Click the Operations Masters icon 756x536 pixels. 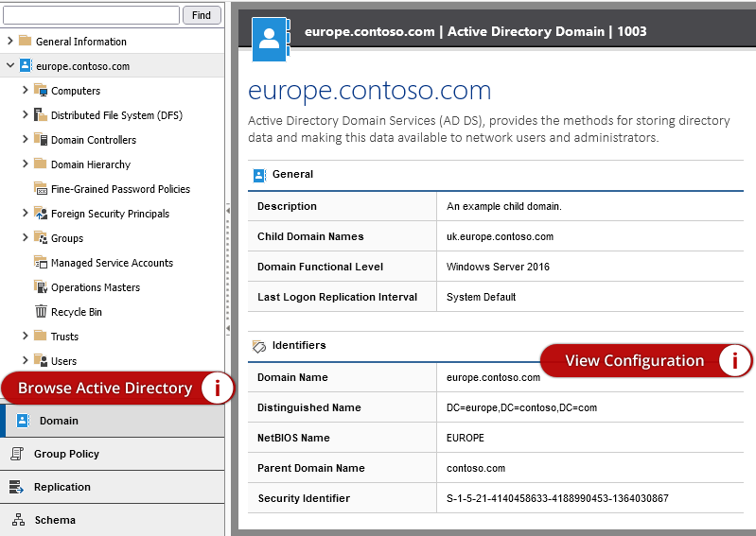(41, 286)
